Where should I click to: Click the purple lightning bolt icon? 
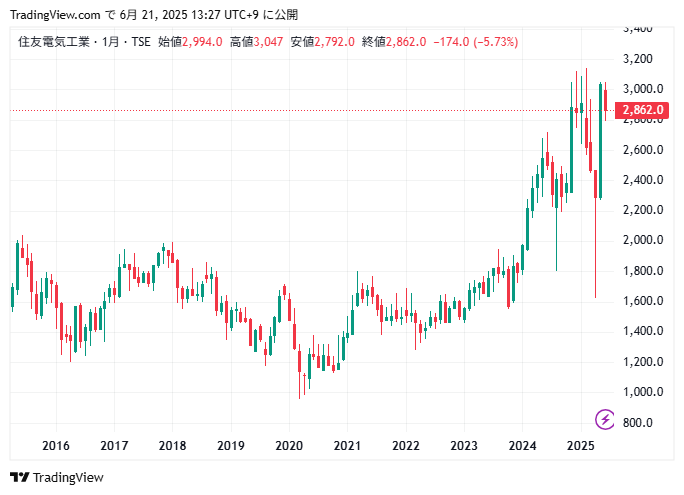point(605,420)
